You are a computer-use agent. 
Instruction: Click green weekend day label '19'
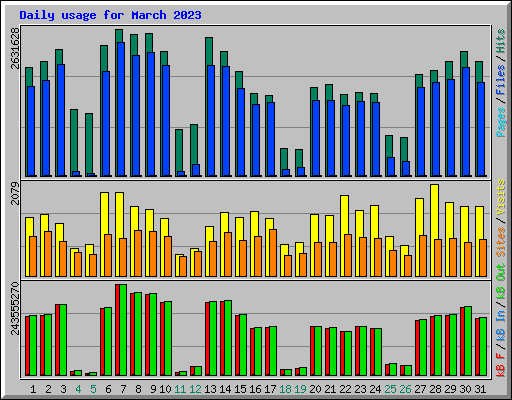tap(300, 389)
